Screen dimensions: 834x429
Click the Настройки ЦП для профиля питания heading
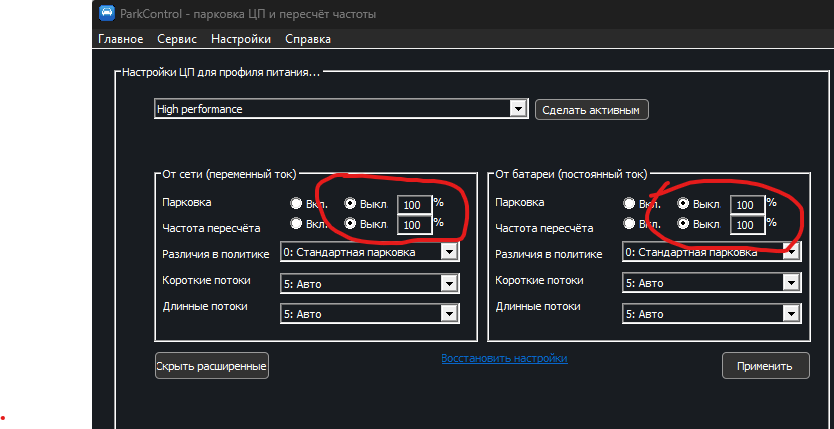pyautogui.click(x=221, y=72)
